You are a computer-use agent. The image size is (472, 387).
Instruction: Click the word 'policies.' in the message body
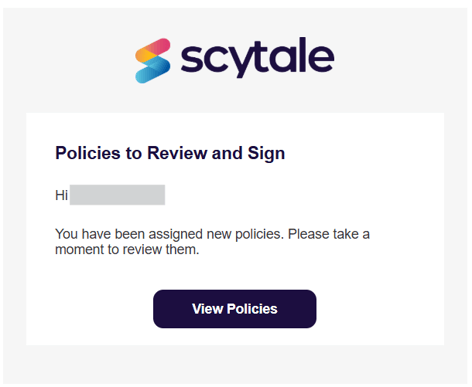point(259,235)
